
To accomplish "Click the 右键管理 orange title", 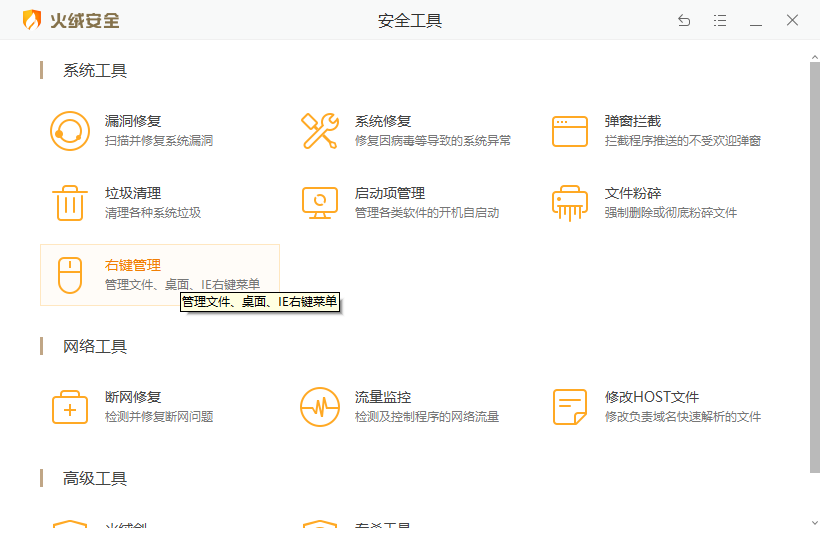I will (133, 266).
